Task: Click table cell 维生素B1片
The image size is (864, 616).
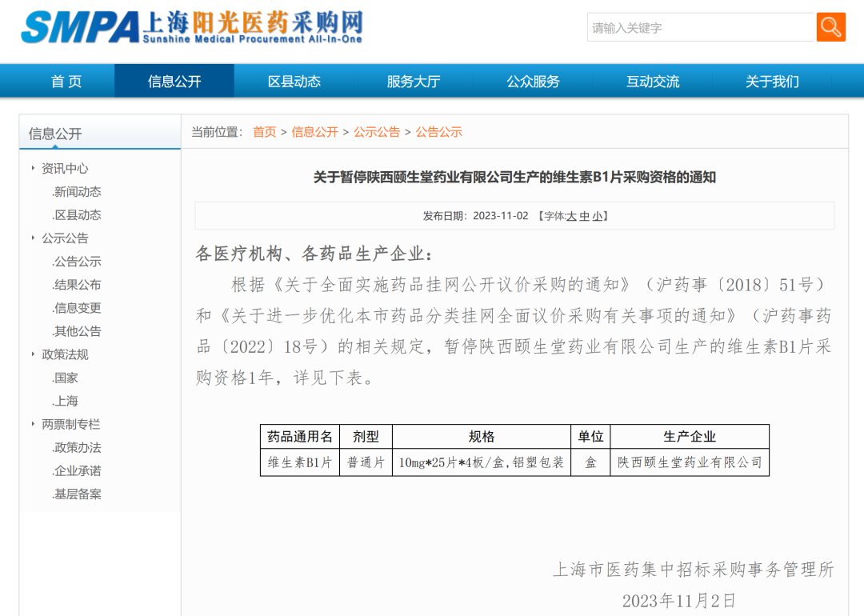Action: click(x=300, y=462)
